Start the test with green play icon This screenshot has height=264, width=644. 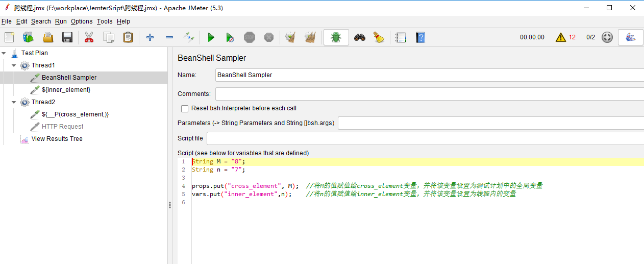(211, 37)
